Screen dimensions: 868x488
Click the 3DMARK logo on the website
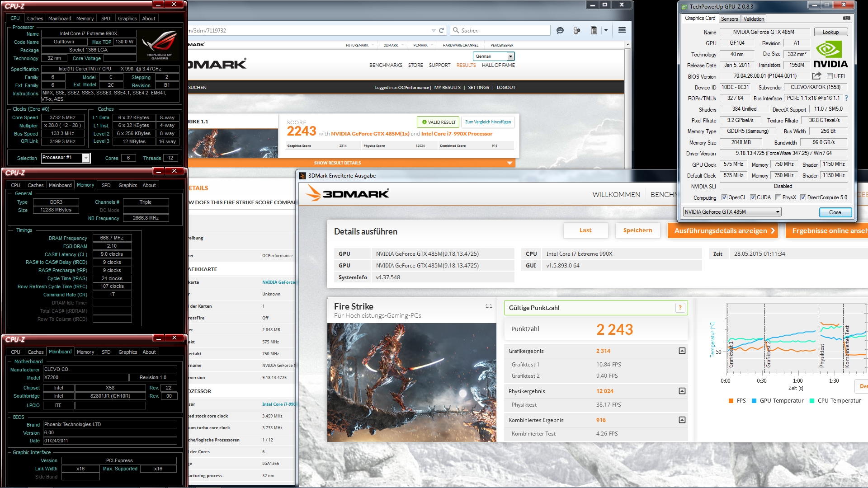(218, 64)
